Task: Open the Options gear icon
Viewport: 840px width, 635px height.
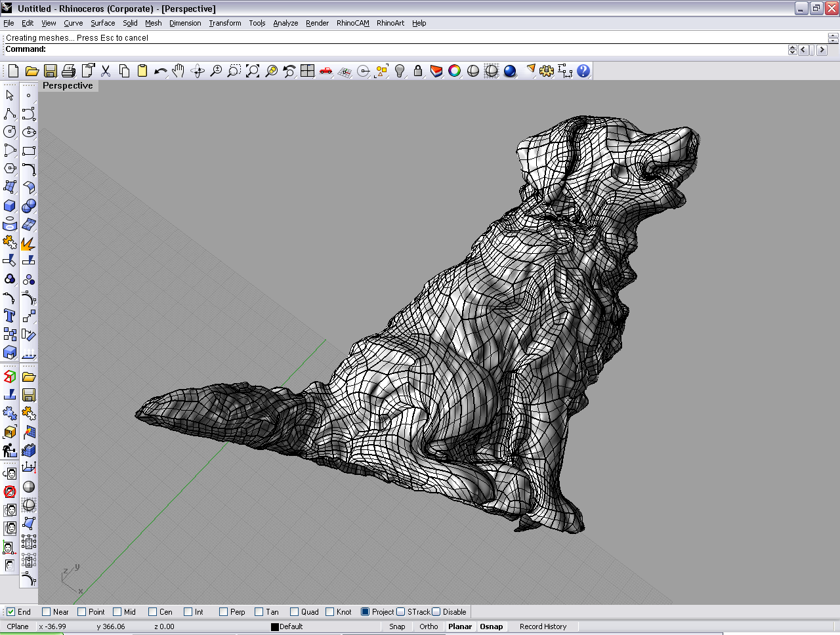Action: 547,71
